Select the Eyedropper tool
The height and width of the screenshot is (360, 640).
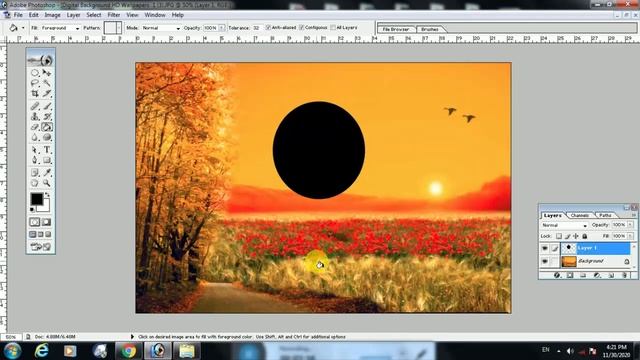point(47,173)
